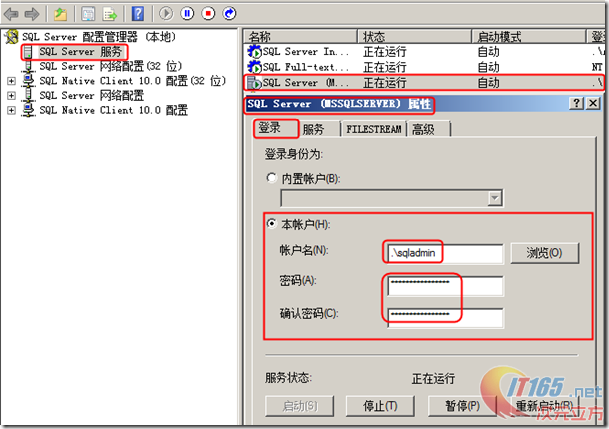The height and width of the screenshot is (429, 609).
Task: Expand SQL Native Client 10.0 配置 plus box
Action: 11,110
